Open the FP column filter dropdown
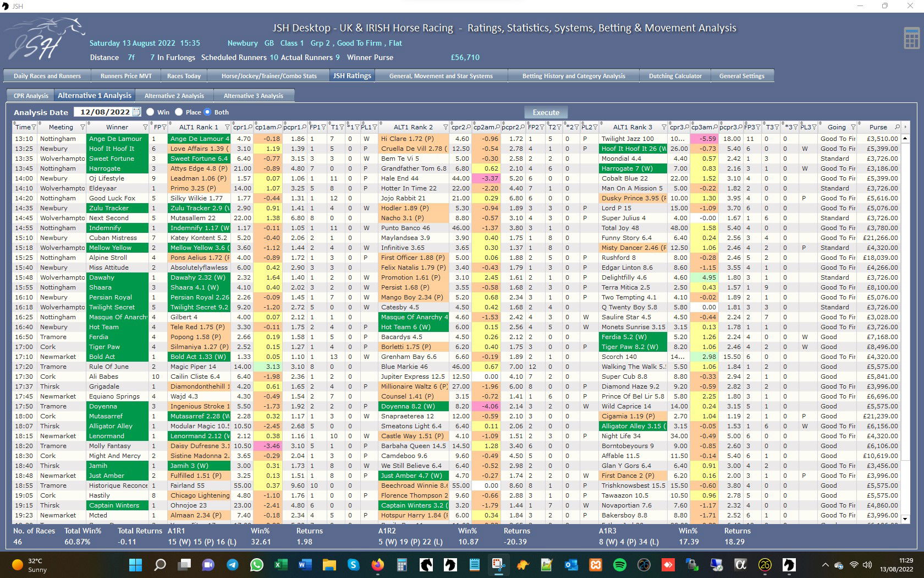924x578 pixels. 164,127
